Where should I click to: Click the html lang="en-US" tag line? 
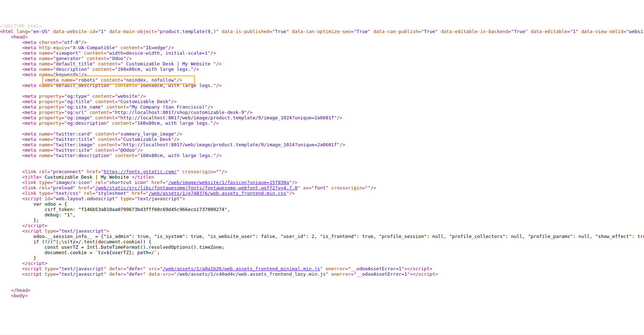322,32
